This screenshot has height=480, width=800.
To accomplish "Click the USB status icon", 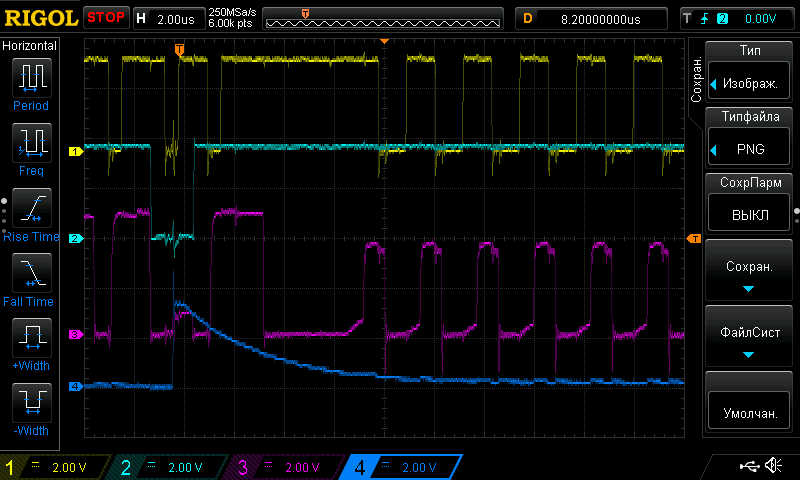I will click(x=748, y=466).
